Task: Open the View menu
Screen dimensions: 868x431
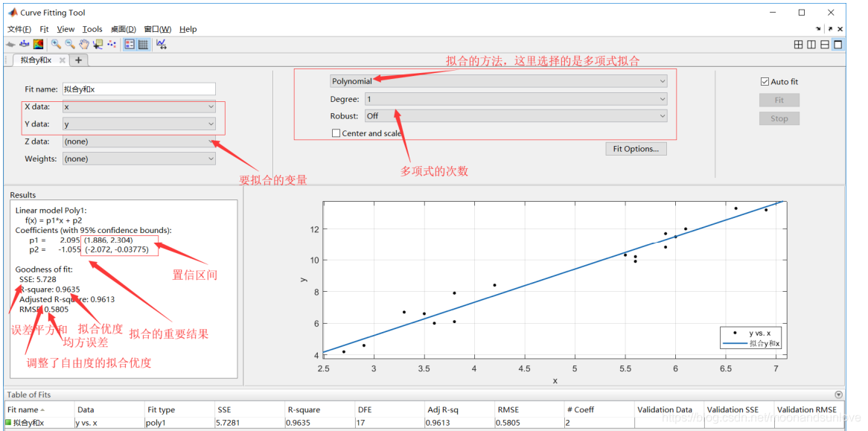Action: 66,29
